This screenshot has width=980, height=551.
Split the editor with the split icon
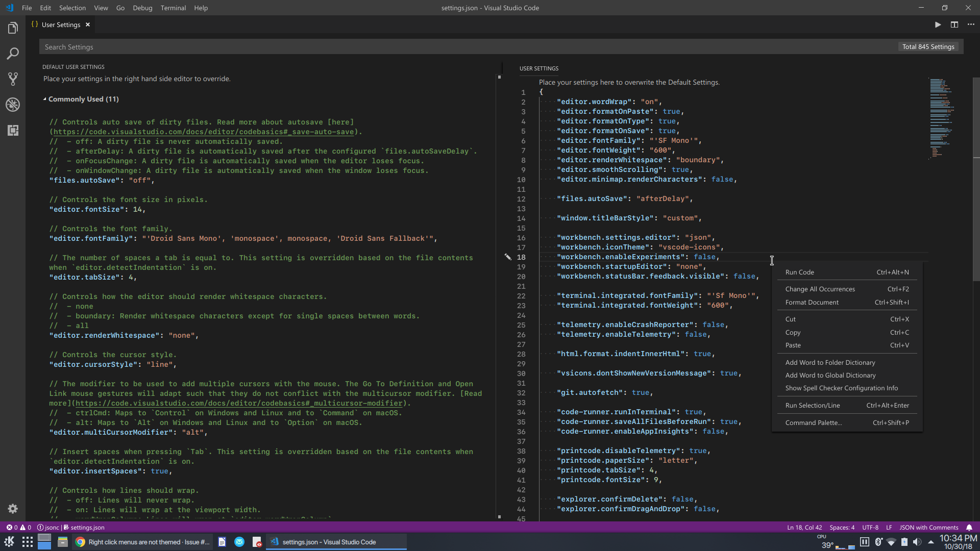955,24
